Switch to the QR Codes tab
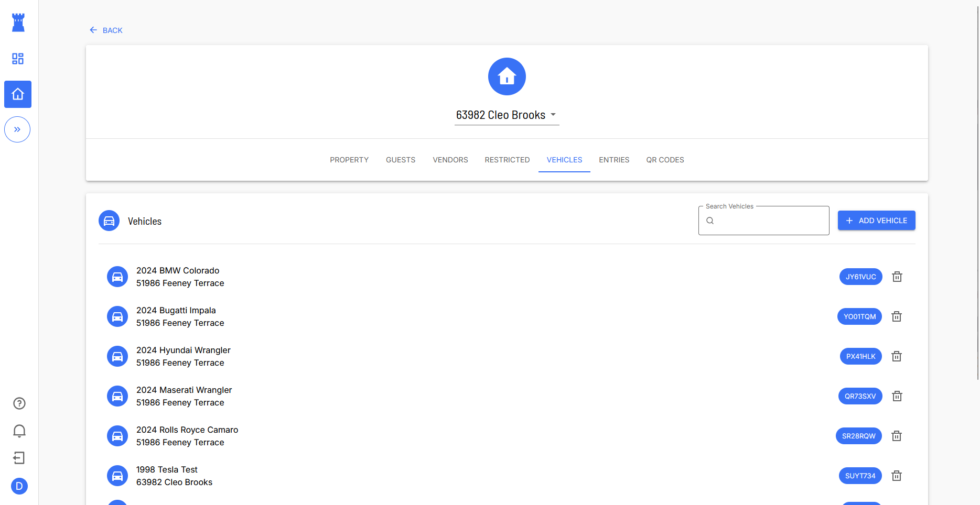 (665, 160)
